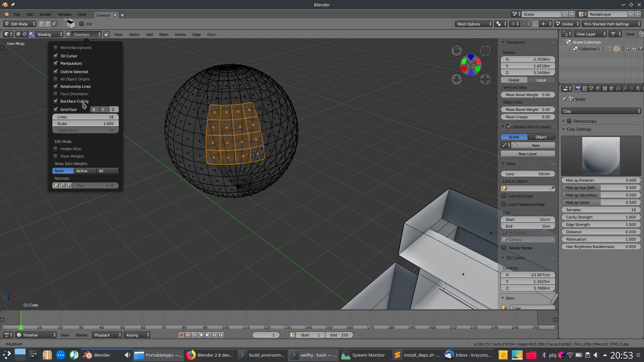Image resolution: width=644 pixels, height=362 pixels.
Task: Open mesh Data triangle properties tab
Action: pos(632,88)
